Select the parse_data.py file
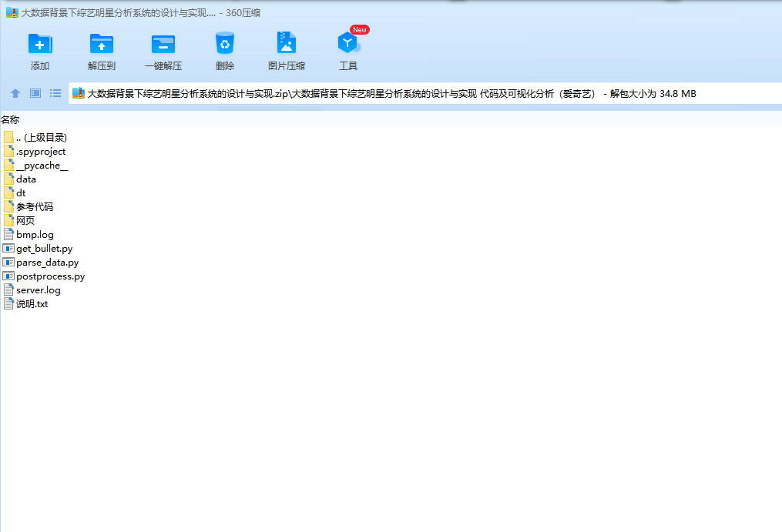 (x=47, y=263)
